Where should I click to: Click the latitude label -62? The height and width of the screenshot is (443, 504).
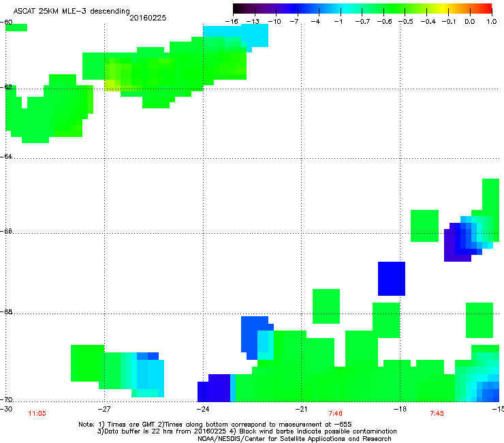tap(6, 87)
